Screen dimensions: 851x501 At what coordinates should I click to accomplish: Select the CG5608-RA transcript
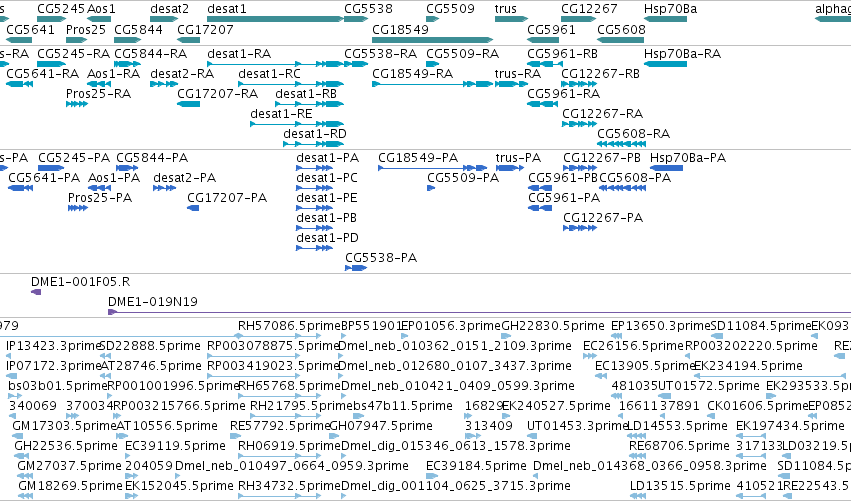(633, 134)
